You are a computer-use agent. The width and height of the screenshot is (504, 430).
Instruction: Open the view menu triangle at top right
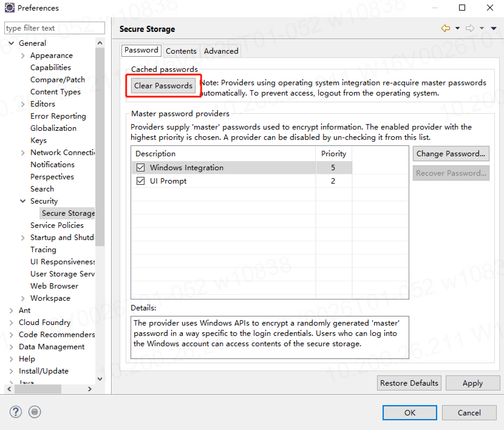[494, 28]
